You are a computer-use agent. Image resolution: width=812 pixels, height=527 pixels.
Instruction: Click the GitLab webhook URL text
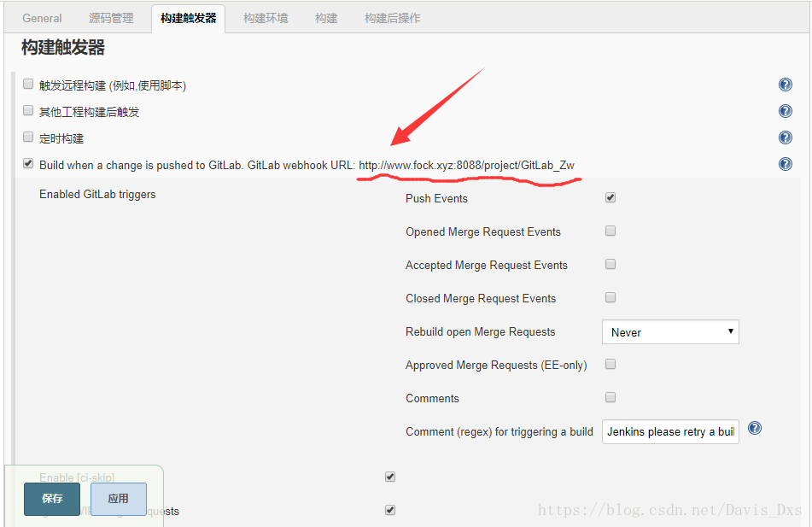pos(466,166)
